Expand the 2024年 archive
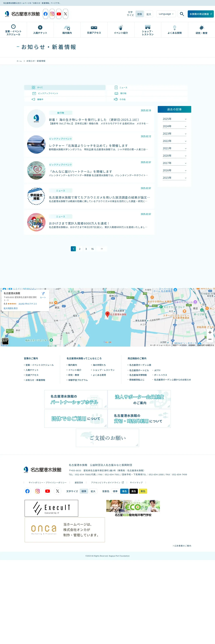This screenshot has height=644, width=215. pos(174,126)
